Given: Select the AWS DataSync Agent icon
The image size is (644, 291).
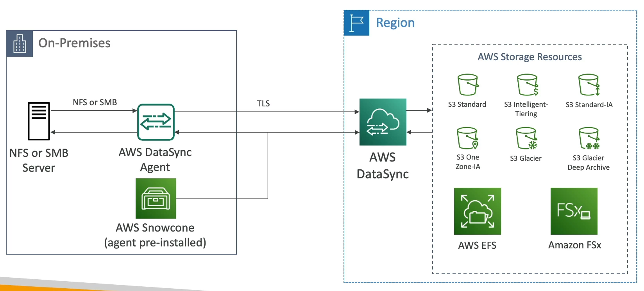Looking at the screenshot, I should click(x=156, y=122).
